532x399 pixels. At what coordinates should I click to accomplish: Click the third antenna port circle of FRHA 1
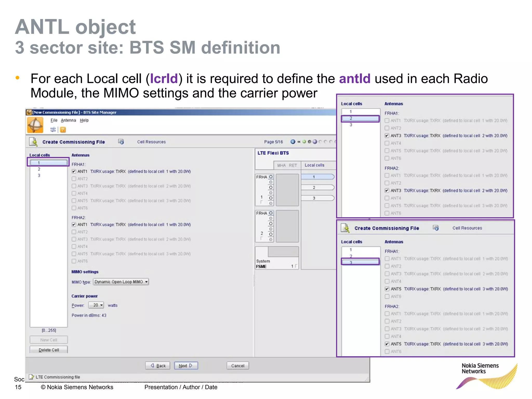[271, 187]
